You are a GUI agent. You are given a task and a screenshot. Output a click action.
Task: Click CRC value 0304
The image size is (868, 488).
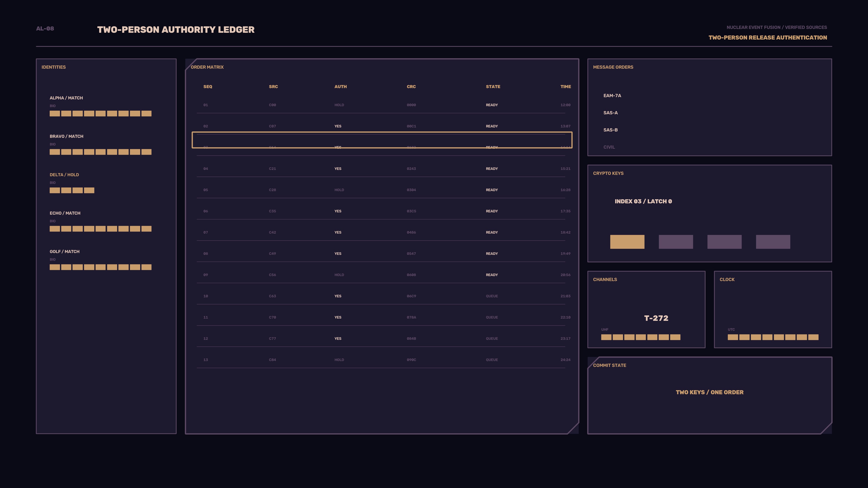411,190
